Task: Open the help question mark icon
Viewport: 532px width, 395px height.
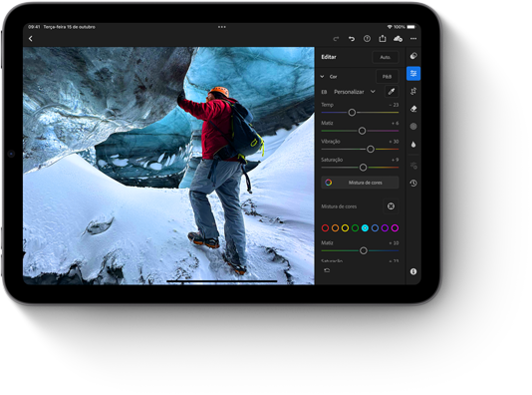Action: click(367, 39)
